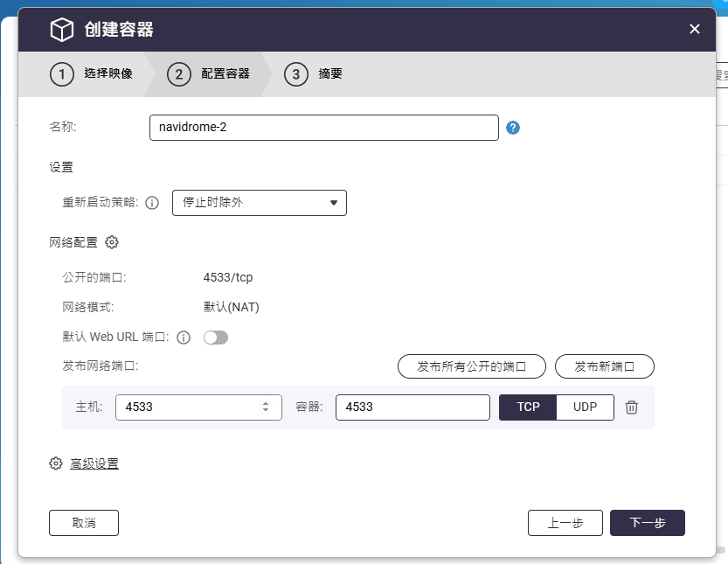Screen dimensions: 728x564
Task: Click the info icon next to 重新启动策略
Action: tap(152, 203)
